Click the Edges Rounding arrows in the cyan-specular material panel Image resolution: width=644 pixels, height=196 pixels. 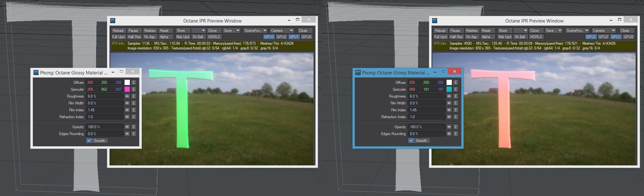(x=449, y=134)
